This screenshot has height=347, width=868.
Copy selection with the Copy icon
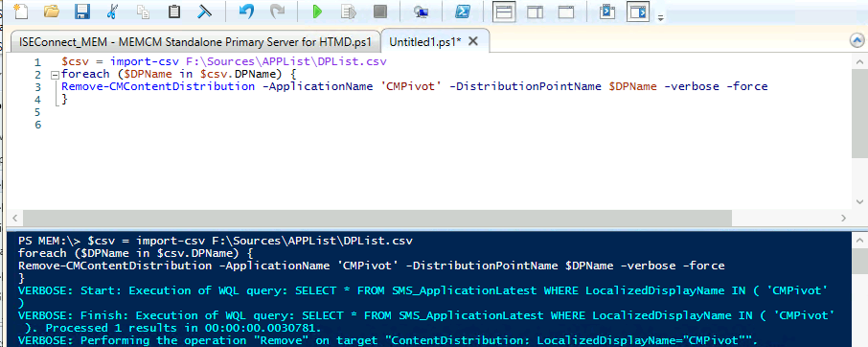tap(144, 12)
